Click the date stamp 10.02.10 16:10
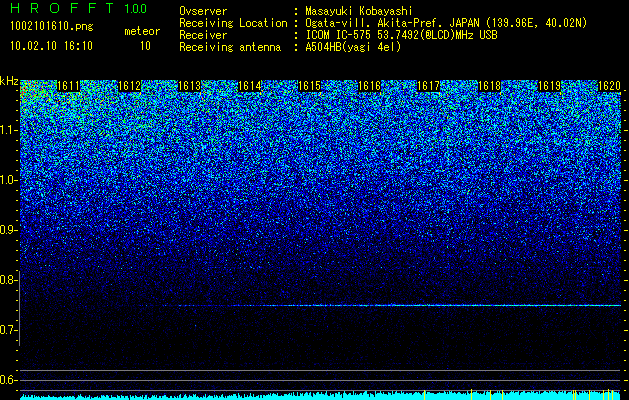Viewport: 629px width, 400px height. (51, 46)
